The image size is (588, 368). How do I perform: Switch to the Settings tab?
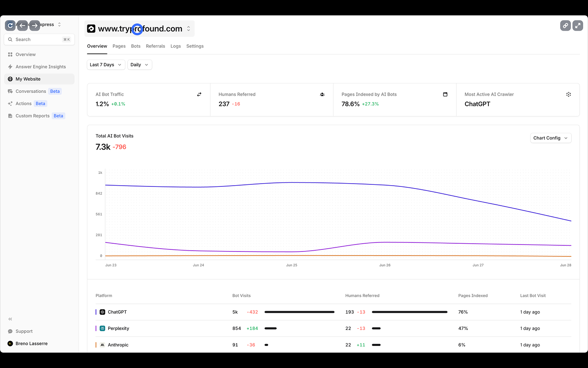tap(195, 46)
